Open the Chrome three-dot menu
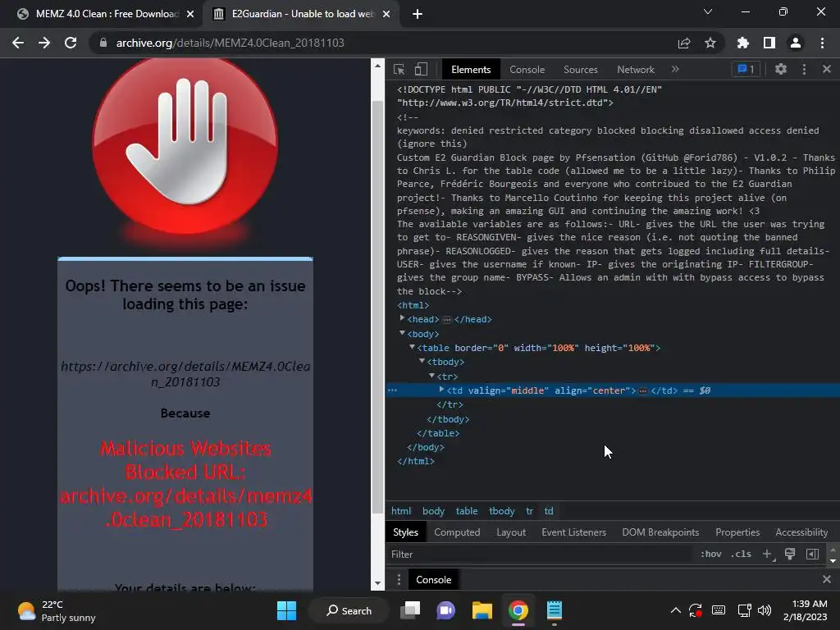Screen dimensions: 840x630 coord(822,43)
